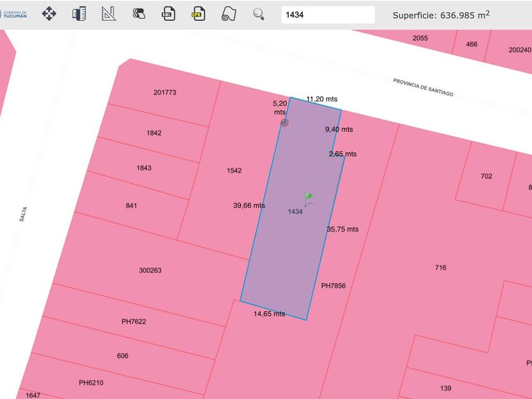The height and width of the screenshot is (399, 532).
Task: Click the 39,66 mts measurement label
Action: 249,206
